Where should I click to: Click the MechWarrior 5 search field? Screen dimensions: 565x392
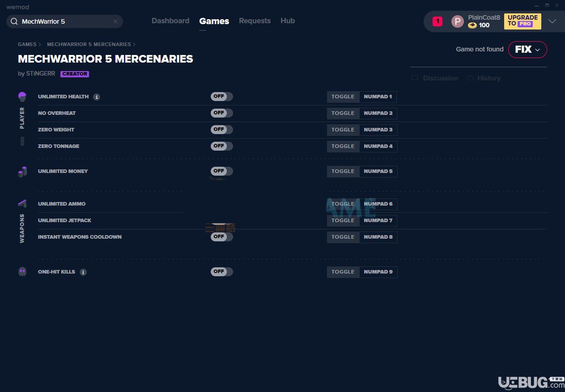click(64, 21)
